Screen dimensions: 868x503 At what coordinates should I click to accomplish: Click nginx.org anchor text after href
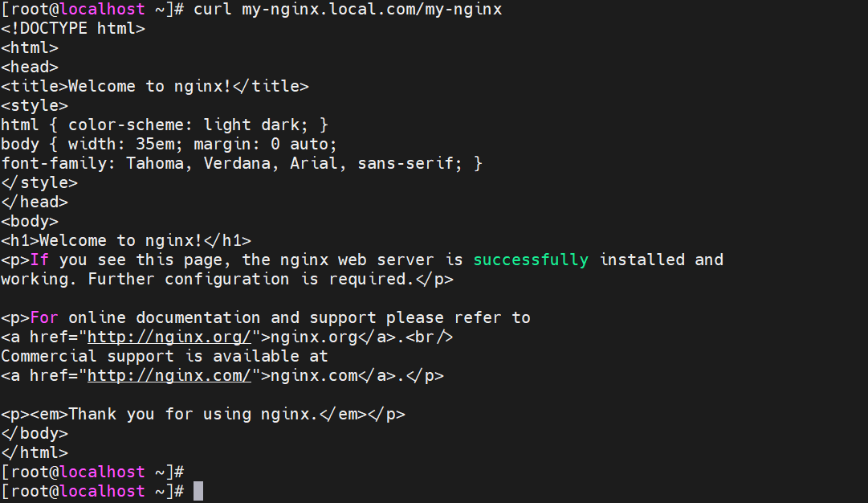click(x=314, y=337)
